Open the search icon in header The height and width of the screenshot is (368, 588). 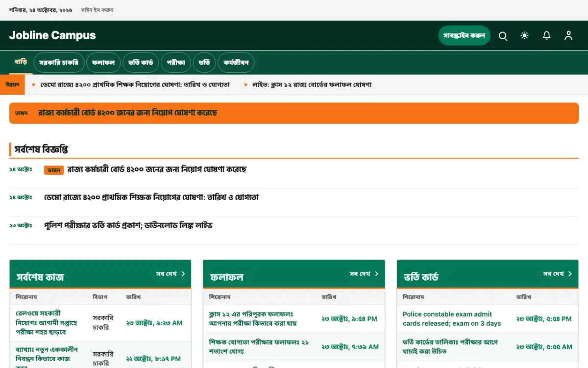pos(503,36)
